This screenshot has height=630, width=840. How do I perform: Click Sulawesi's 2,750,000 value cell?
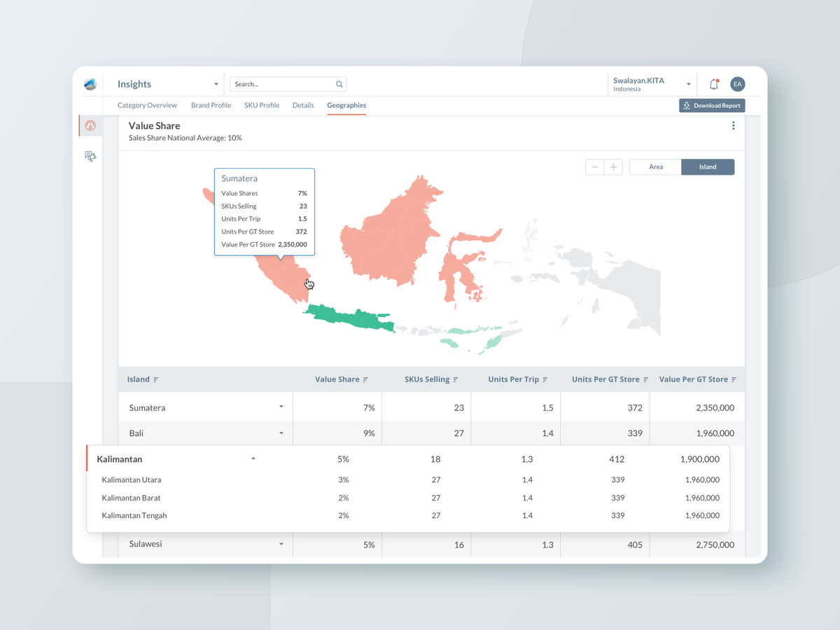pyautogui.click(x=715, y=545)
